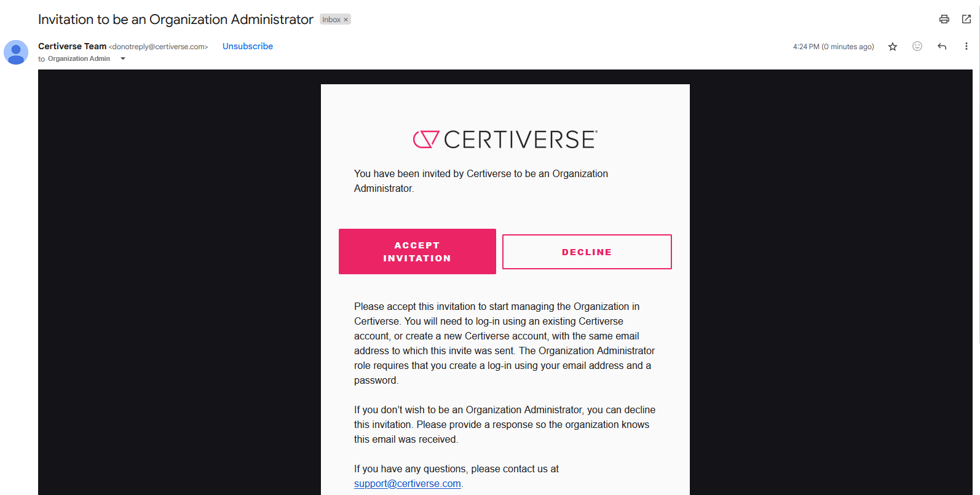Click the page's vertical scrollbar
The image size is (980, 495).
[x=976, y=184]
